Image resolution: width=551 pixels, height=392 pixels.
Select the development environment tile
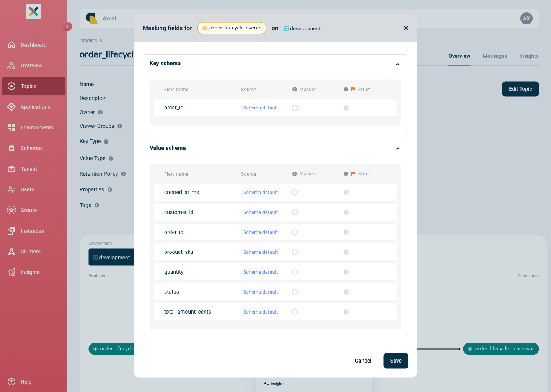[111, 257]
